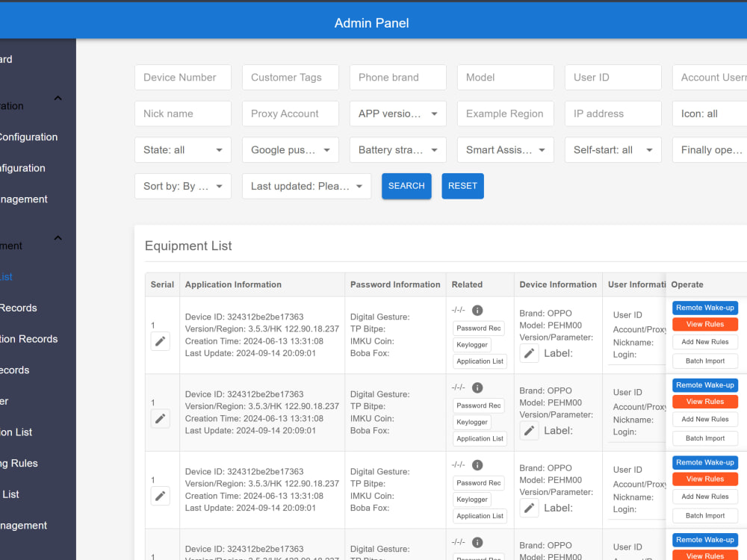Image resolution: width=747 pixels, height=560 pixels.
Task: Open Keylogger in the second row
Action: (471, 422)
